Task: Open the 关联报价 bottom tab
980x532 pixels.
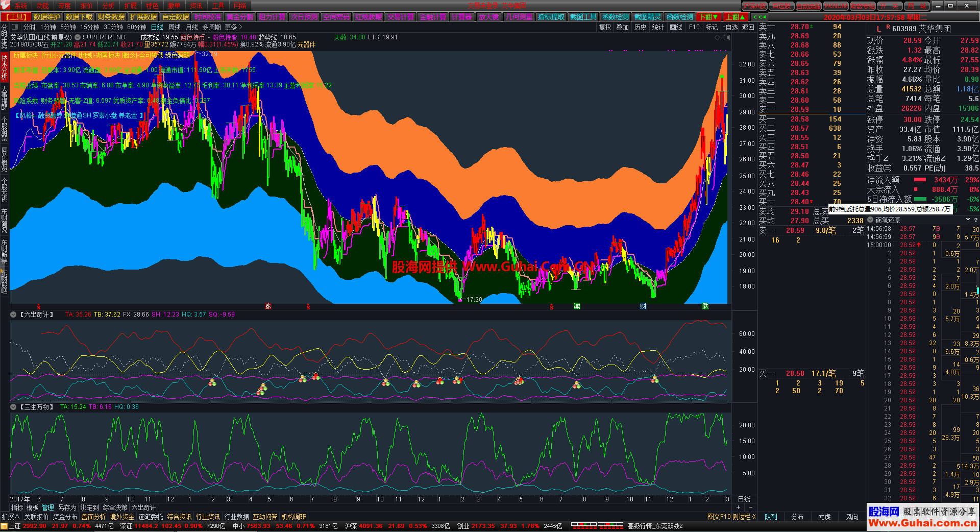Action: pos(36,517)
